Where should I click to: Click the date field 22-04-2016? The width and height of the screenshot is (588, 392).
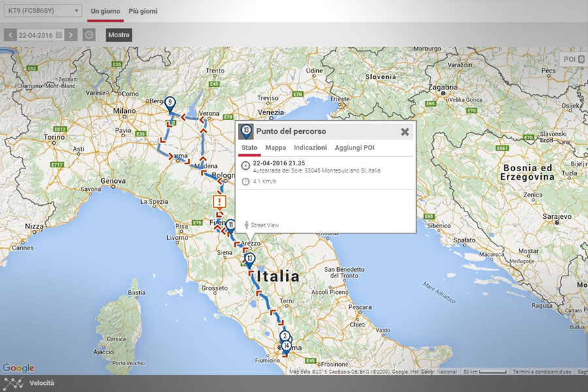(x=36, y=35)
